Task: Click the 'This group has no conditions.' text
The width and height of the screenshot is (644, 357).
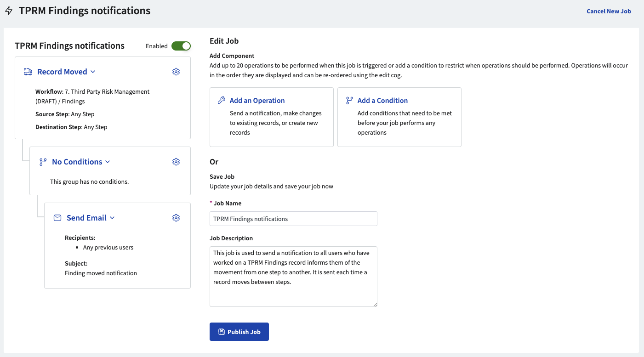Action: [89, 181]
